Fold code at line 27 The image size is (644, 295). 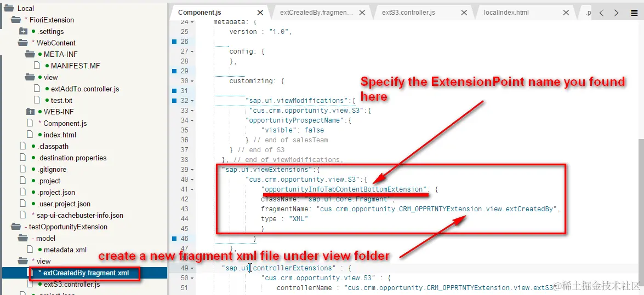click(192, 51)
